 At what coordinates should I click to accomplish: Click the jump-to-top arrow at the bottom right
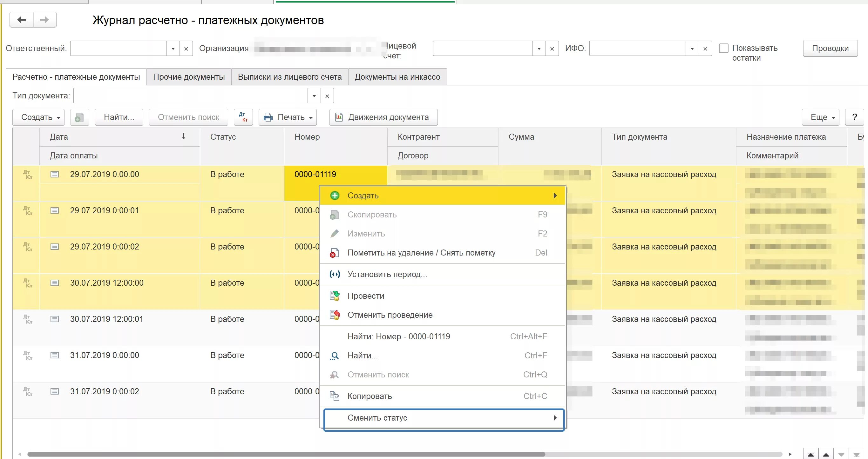(811, 454)
